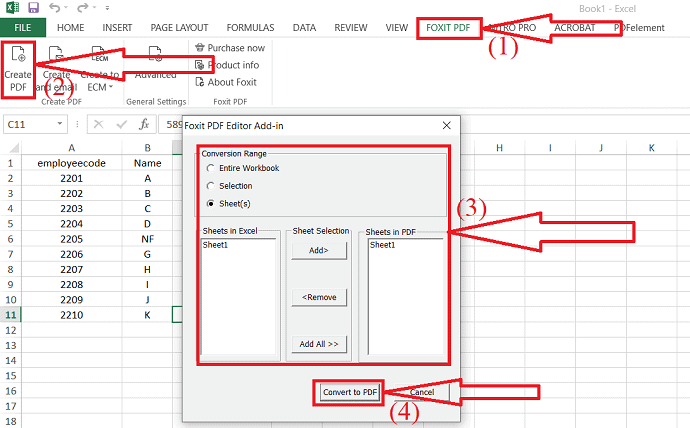Click the Select All corner triangle
The width and height of the screenshot is (690, 428).
14,147
